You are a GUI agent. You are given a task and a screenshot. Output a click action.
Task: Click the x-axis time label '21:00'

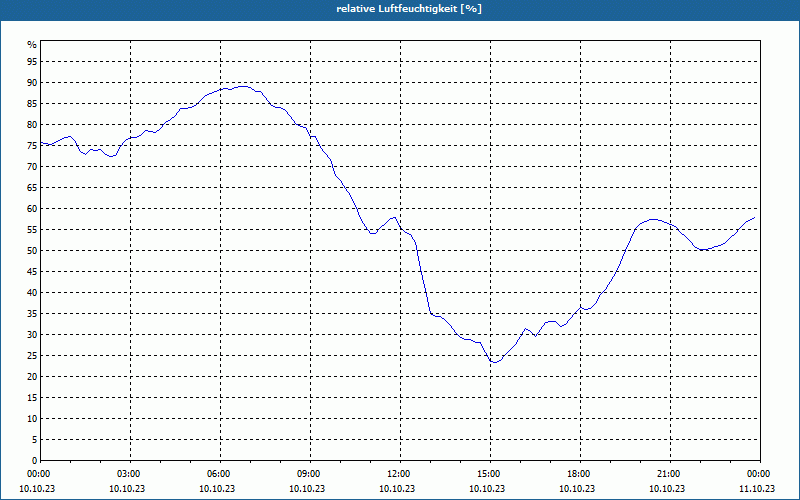[x=670, y=474]
